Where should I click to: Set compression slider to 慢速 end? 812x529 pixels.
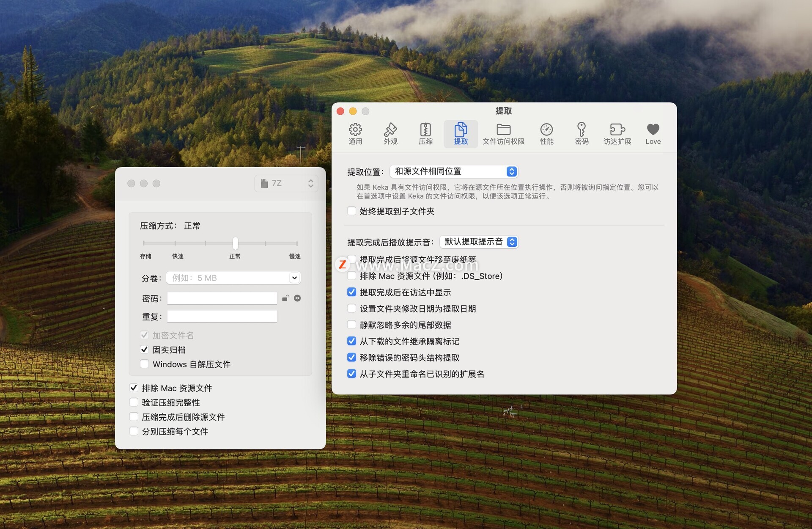pyautogui.click(x=297, y=243)
